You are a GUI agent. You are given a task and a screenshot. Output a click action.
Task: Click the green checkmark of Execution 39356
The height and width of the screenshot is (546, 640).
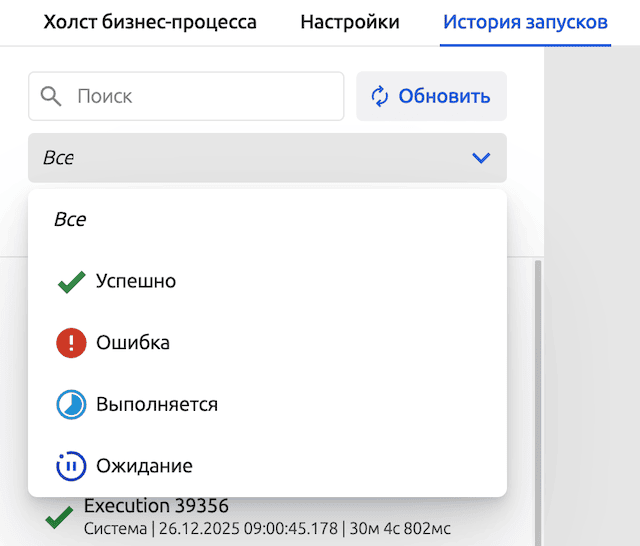click(x=60, y=517)
